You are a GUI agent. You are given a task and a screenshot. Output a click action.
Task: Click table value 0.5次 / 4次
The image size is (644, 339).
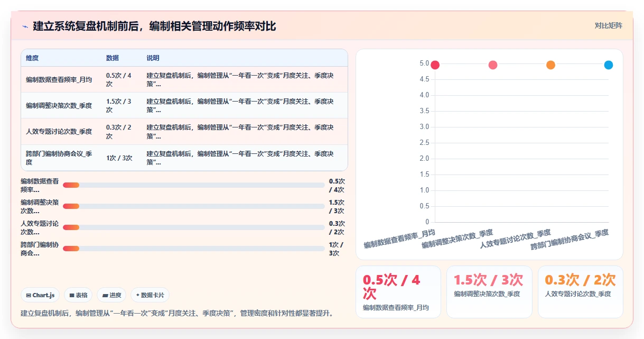tap(119, 80)
